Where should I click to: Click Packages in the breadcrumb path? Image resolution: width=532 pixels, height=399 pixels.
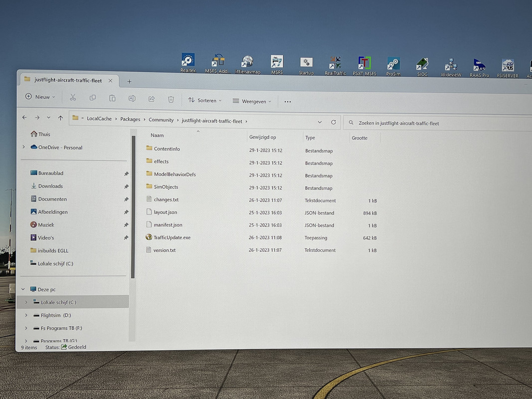pos(130,119)
